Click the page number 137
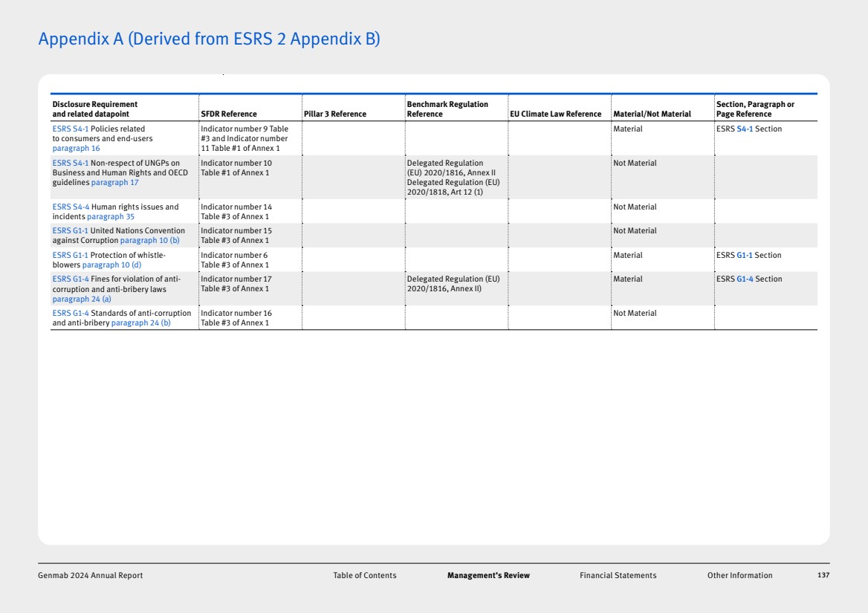Screen dimensions: 868x613 823,576
